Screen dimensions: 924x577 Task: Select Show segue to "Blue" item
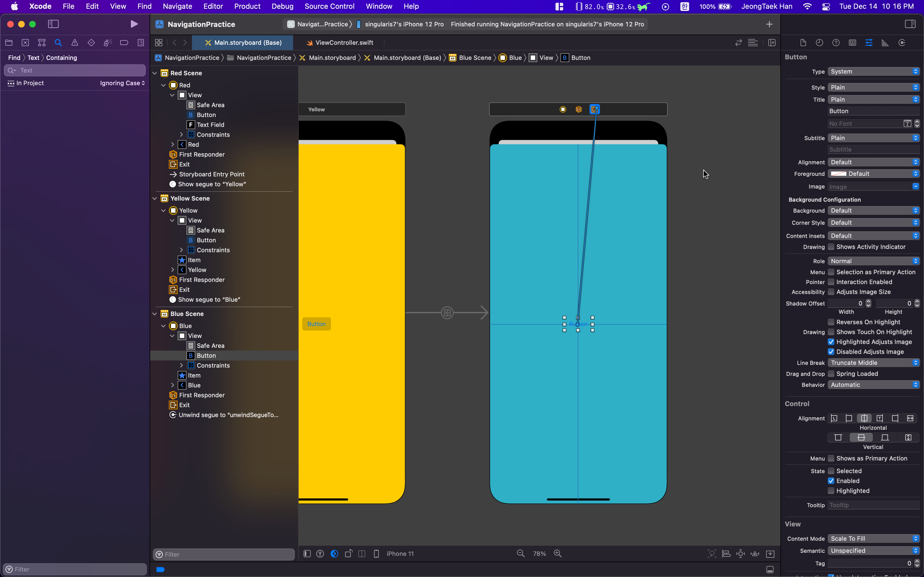point(209,299)
